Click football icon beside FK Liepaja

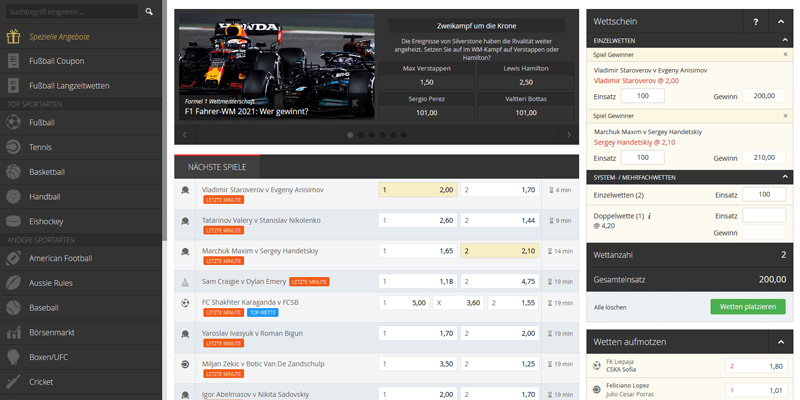tap(596, 366)
